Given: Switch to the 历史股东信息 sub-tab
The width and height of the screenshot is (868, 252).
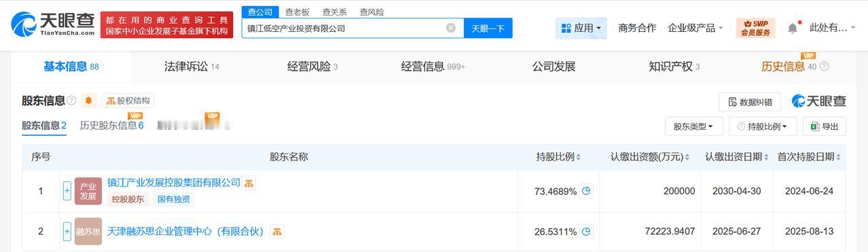Looking at the screenshot, I should [x=111, y=126].
